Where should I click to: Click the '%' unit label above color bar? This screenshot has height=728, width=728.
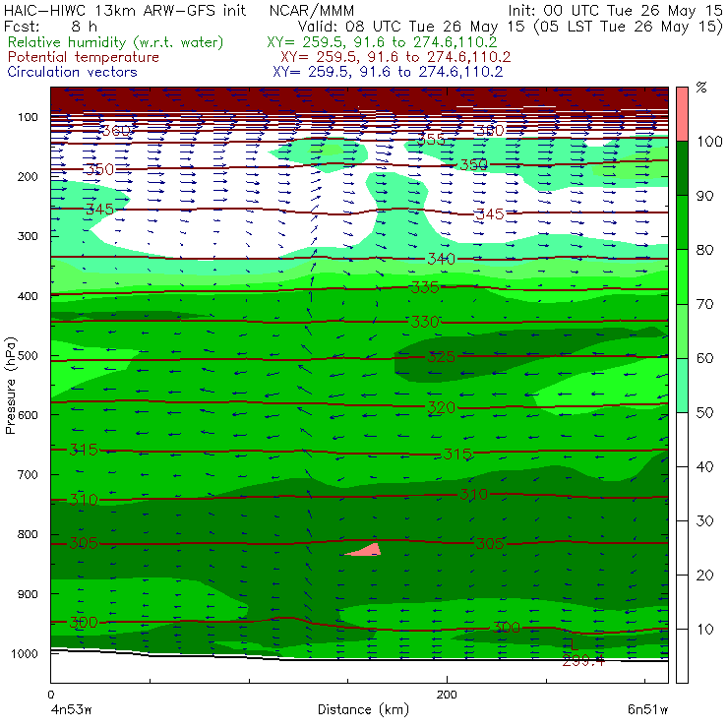coord(701,88)
